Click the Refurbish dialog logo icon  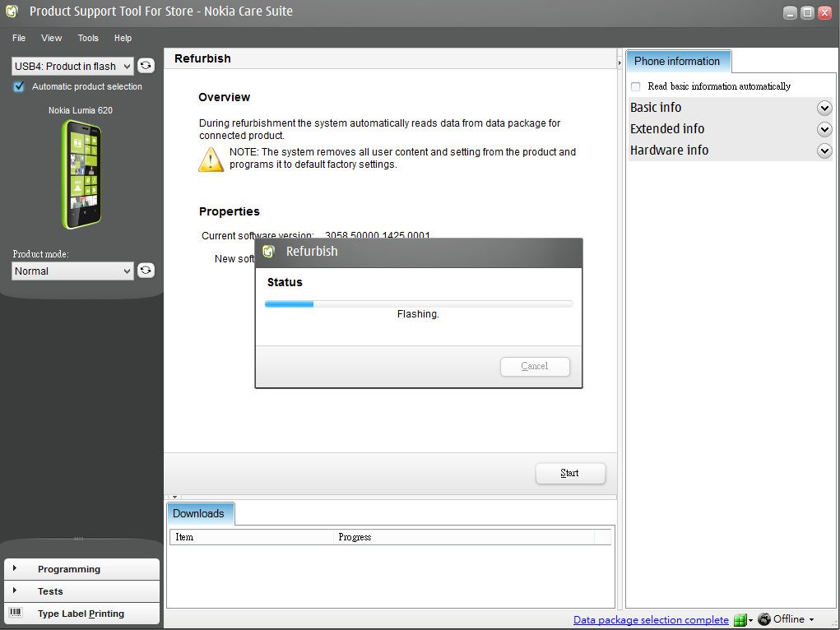pyautogui.click(x=269, y=251)
